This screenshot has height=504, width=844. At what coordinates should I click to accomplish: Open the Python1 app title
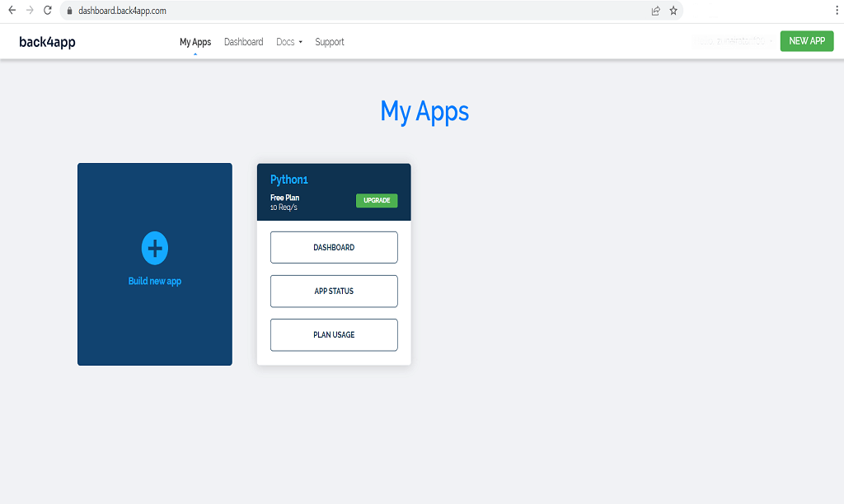pos(289,180)
